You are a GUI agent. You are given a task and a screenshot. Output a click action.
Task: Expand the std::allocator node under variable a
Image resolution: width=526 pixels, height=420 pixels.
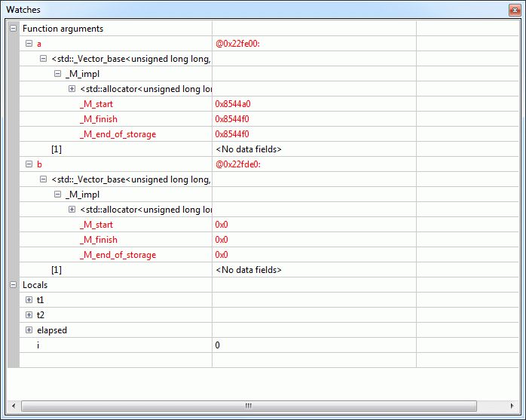pyautogui.click(x=72, y=89)
